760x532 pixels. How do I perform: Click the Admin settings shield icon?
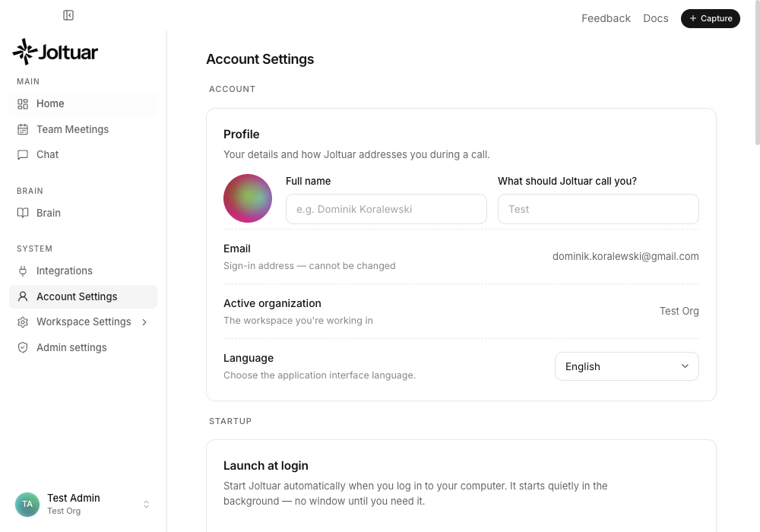tap(23, 347)
